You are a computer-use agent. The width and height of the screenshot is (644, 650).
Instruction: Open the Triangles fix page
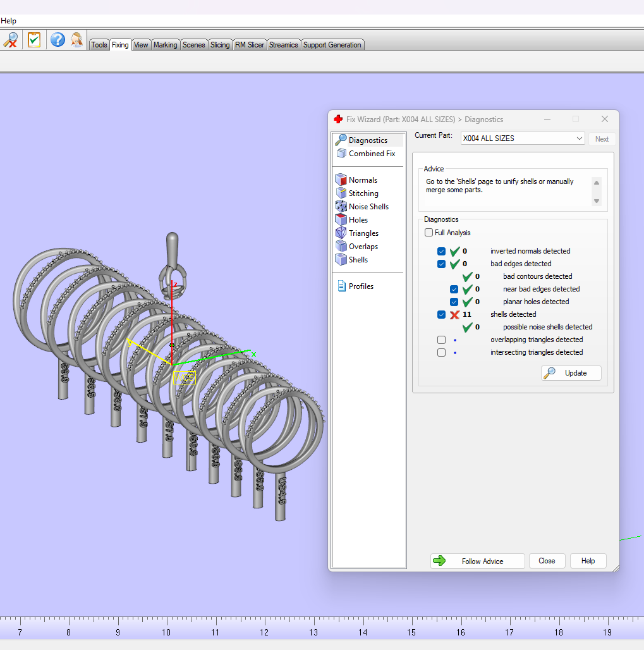click(x=363, y=233)
